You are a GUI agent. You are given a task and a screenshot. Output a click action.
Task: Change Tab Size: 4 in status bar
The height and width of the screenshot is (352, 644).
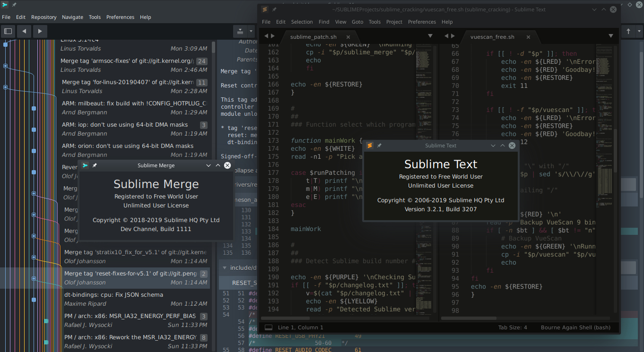513,327
